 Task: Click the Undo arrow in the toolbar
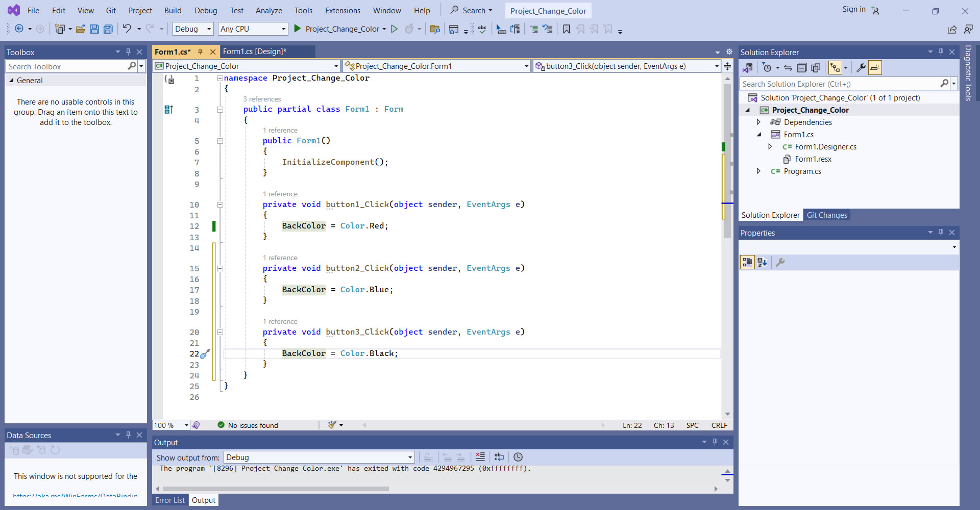click(x=127, y=29)
